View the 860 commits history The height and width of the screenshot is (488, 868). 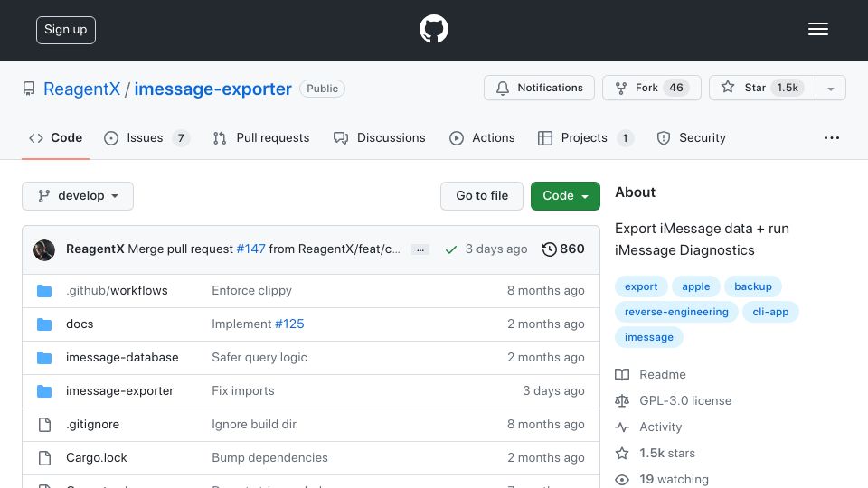(563, 249)
